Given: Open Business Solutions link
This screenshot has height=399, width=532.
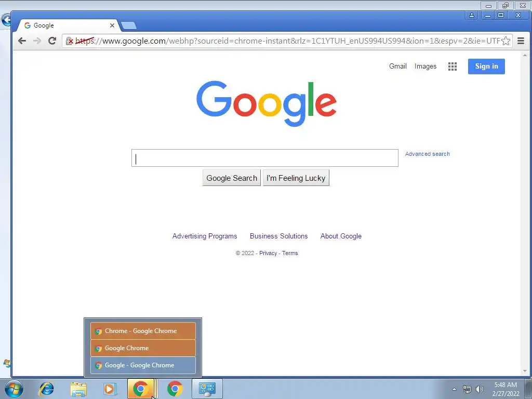Looking at the screenshot, I should pos(279,236).
